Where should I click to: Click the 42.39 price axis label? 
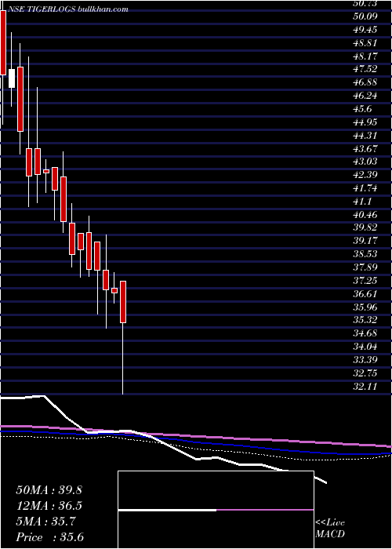pos(365,176)
